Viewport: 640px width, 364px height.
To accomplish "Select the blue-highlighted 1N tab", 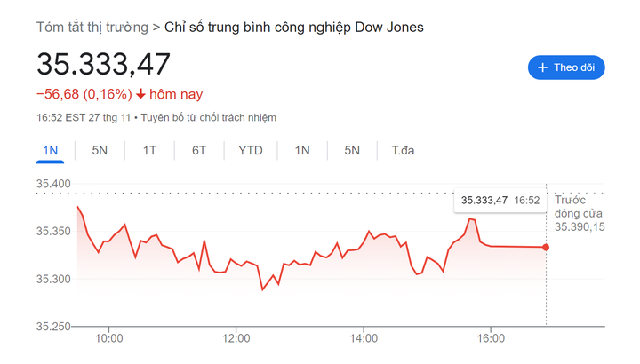I will (50, 150).
